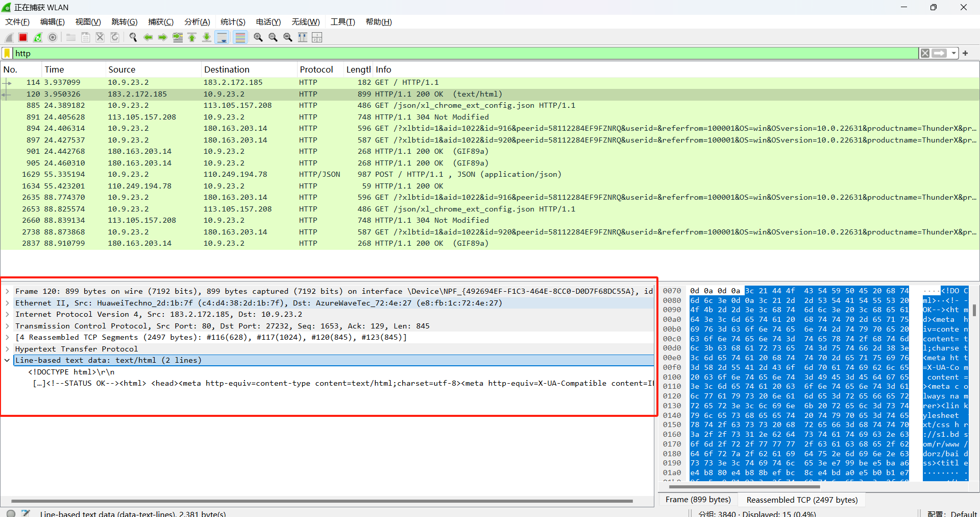The width and height of the screenshot is (980, 517).
Task: Toggle packet colorization rules
Action: 240,37
